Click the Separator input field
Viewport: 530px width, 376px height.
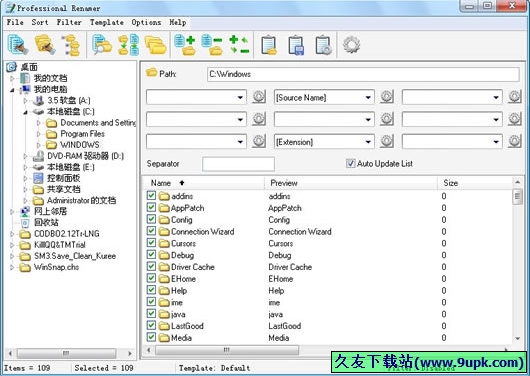238,164
